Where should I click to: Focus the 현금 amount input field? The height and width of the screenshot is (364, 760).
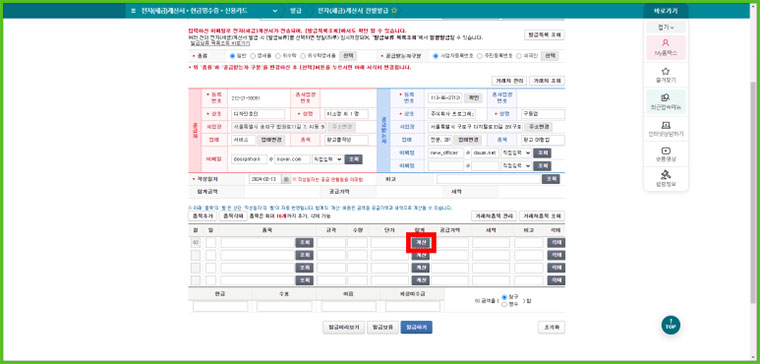coord(220,306)
